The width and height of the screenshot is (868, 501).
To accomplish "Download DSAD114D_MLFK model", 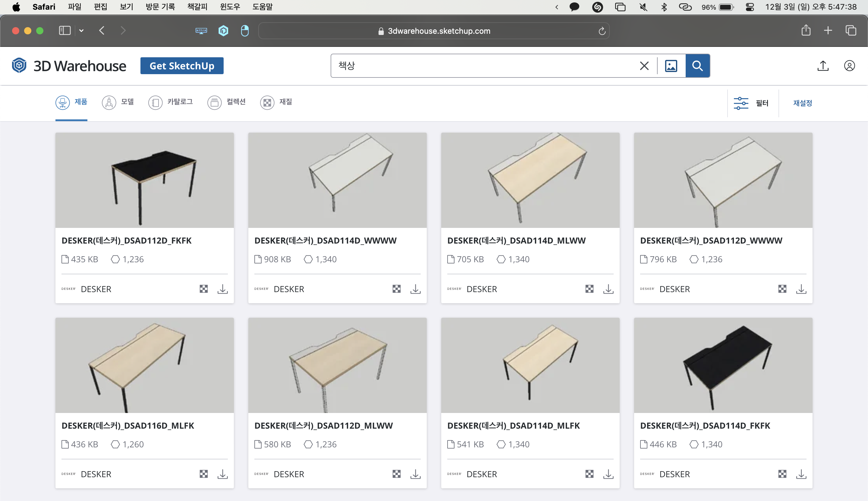I will pos(608,474).
